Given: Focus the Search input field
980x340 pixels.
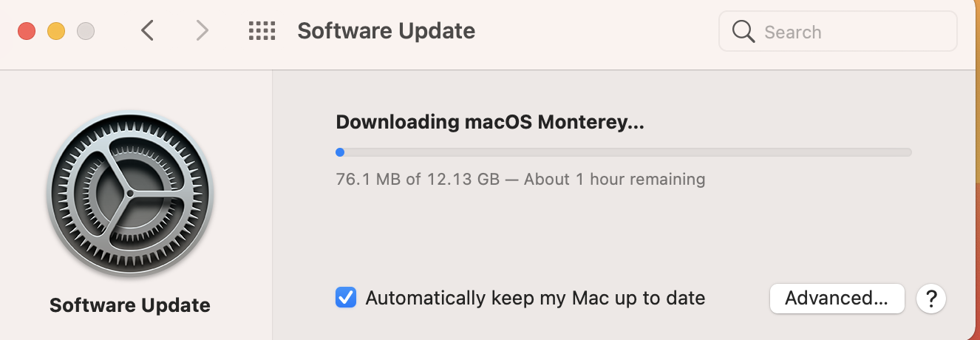Looking at the screenshot, I should pos(850,32).
